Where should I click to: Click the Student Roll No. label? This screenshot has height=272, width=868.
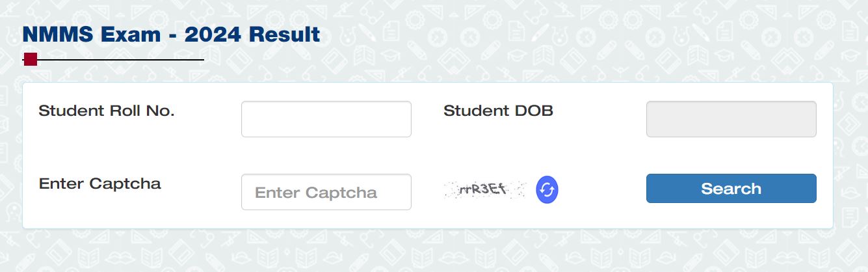click(x=107, y=111)
